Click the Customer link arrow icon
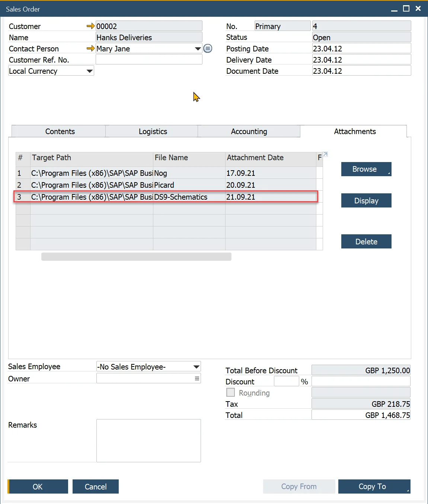 pyautogui.click(x=90, y=26)
